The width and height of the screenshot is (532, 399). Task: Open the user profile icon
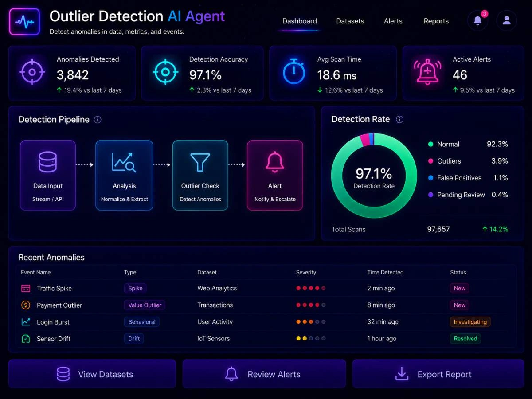pos(507,20)
